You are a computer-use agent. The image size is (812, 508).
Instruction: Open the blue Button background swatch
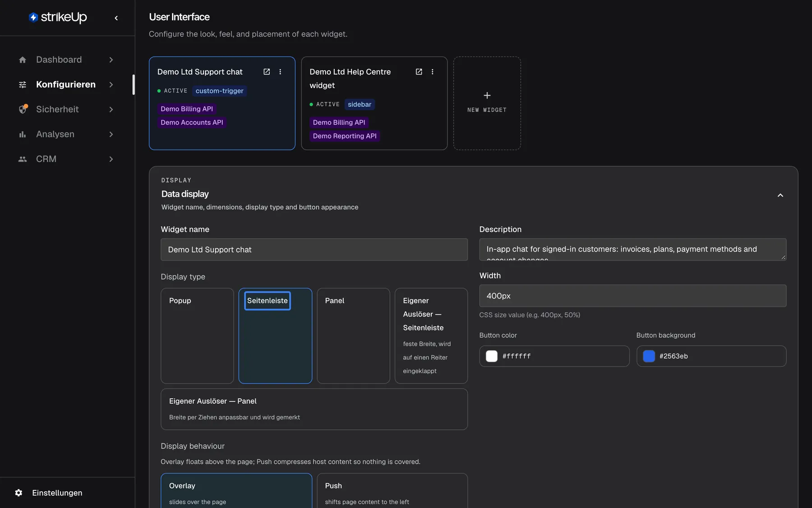click(649, 356)
